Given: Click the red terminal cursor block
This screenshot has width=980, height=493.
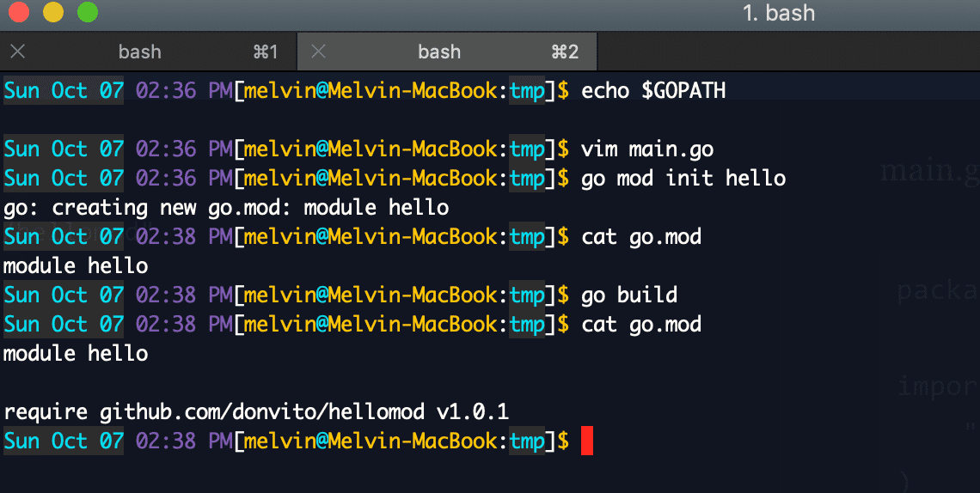Looking at the screenshot, I should tap(587, 441).
